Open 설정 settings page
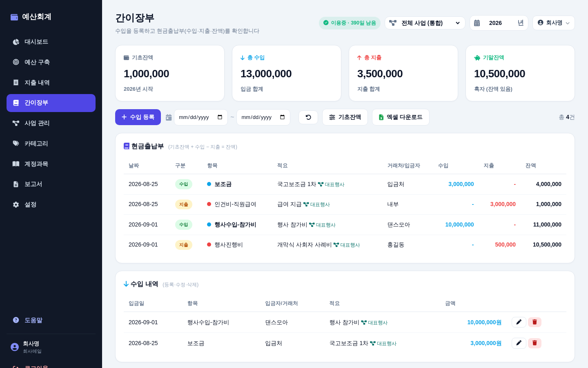This screenshot has height=368, width=588. click(x=51, y=204)
